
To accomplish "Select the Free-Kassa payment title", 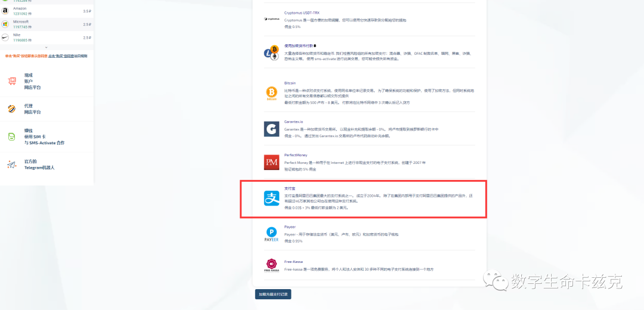I will 293,261.
